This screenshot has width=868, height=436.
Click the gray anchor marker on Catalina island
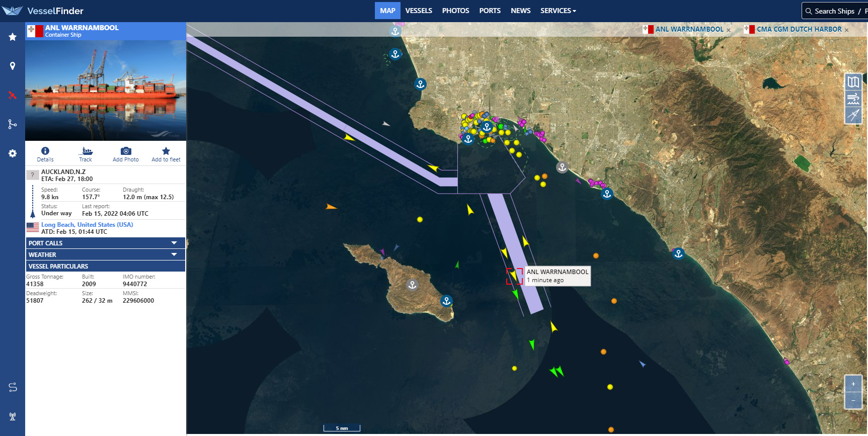click(412, 285)
